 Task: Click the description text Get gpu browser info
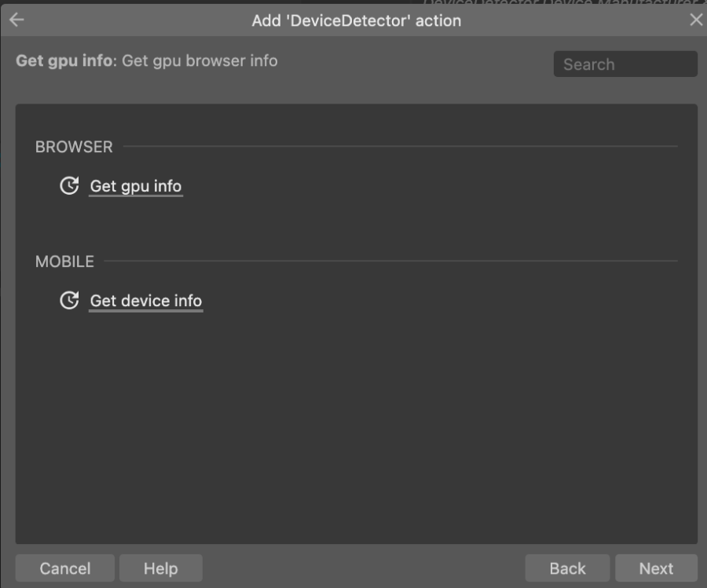[200, 60]
